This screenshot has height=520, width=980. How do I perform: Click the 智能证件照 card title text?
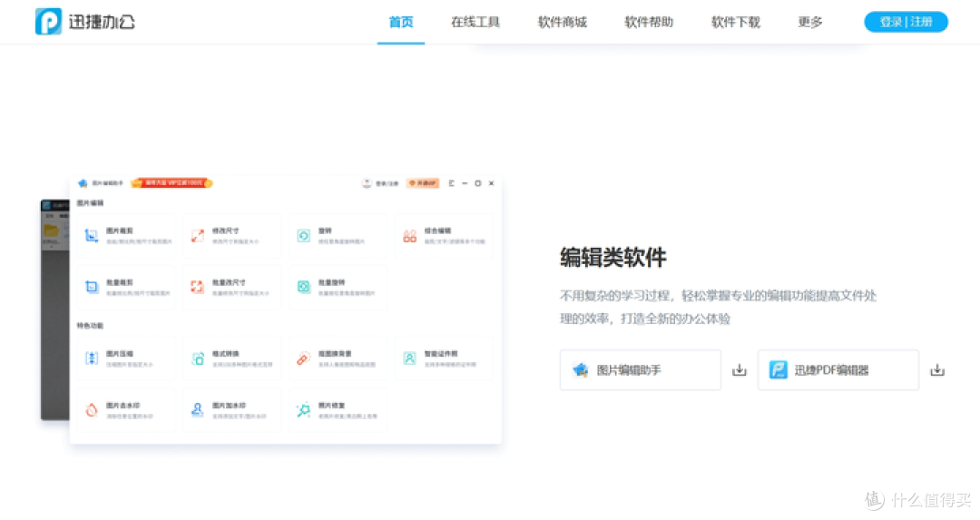pyautogui.click(x=441, y=354)
